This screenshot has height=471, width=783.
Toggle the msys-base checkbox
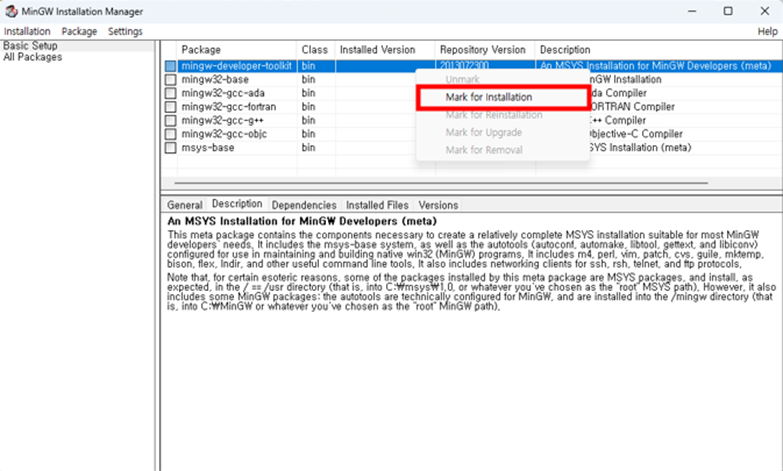pyautogui.click(x=170, y=148)
